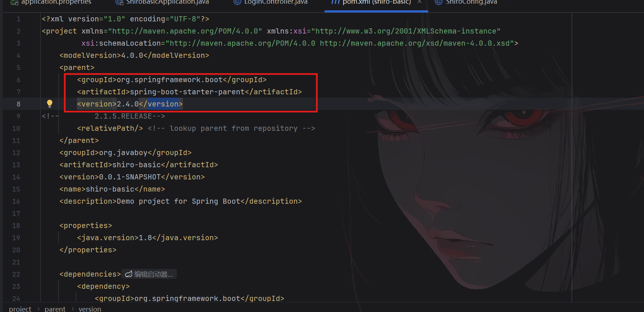Click the XMLSchema-instance xmlns:xsi URL
Viewport: 644px width, 312px height.
[406, 31]
